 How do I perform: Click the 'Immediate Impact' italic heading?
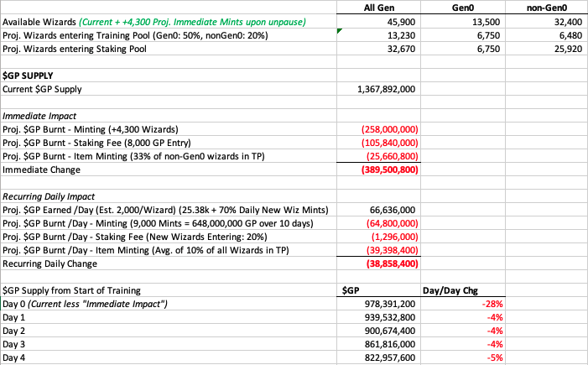tap(39, 117)
